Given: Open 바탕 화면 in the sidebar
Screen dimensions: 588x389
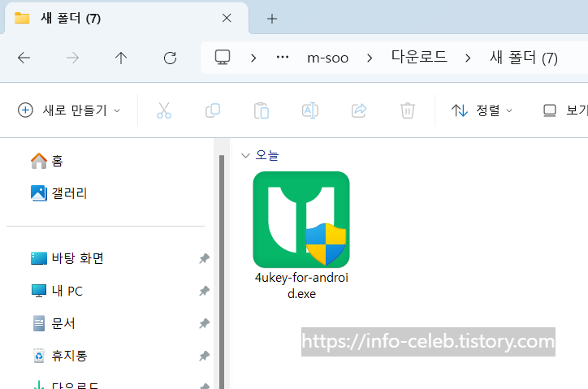Looking at the screenshot, I should click(67, 258).
